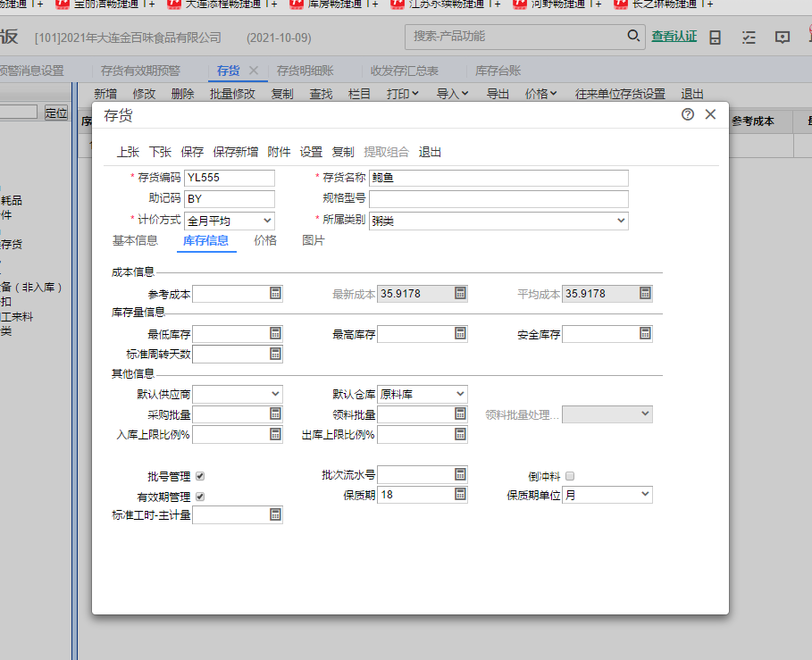The width and height of the screenshot is (812, 660).
Task: Switch to 基本信息 tab
Action: [x=135, y=241]
